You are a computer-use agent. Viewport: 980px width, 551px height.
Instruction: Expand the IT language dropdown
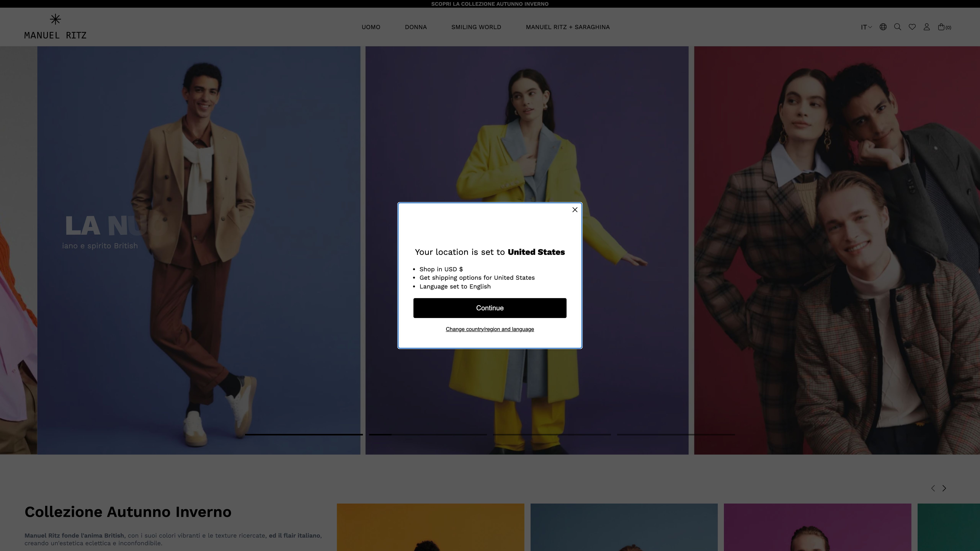866,27
